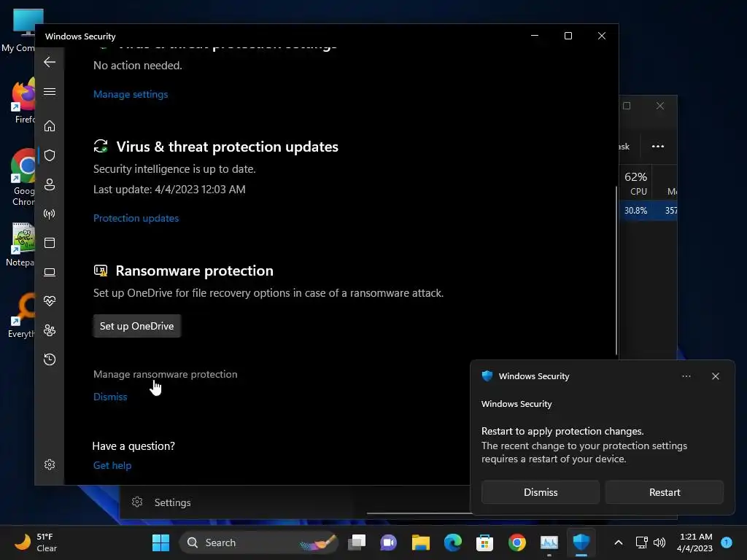Click Restart in the notification

[665, 492]
